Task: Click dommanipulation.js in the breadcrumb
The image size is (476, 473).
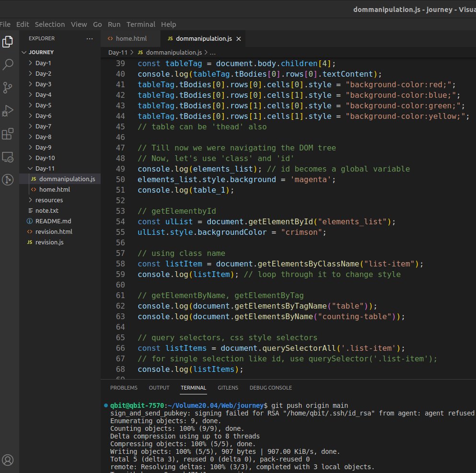Action: pos(174,53)
